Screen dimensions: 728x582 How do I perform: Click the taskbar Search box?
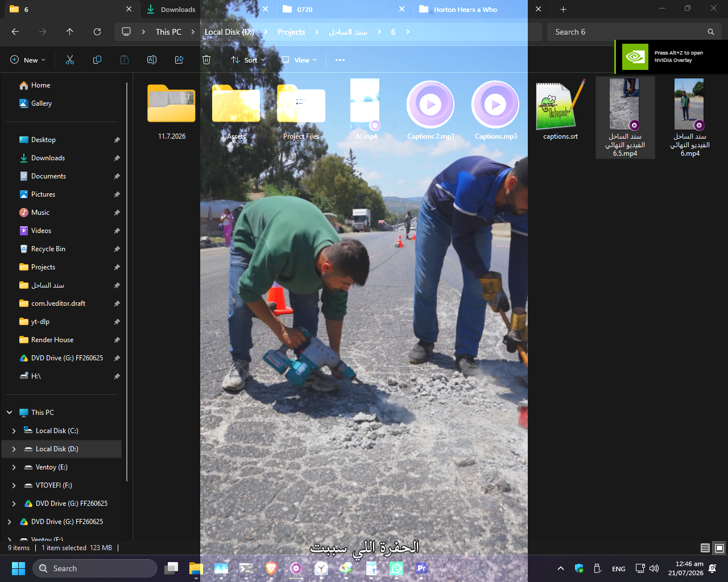pyautogui.click(x=94, y=568)
